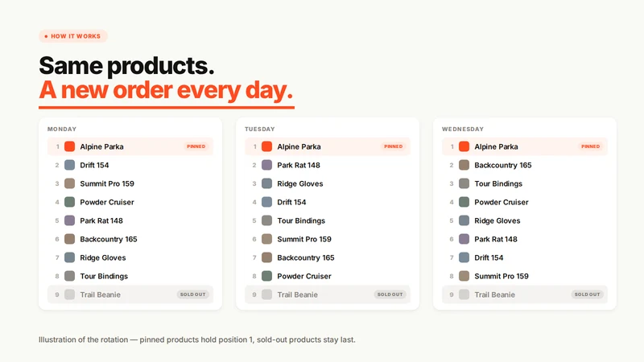Screen dimensions: 644x362
Task: Select Summit Pro 159 in the Monday list
Action: [x=130, y=183]
